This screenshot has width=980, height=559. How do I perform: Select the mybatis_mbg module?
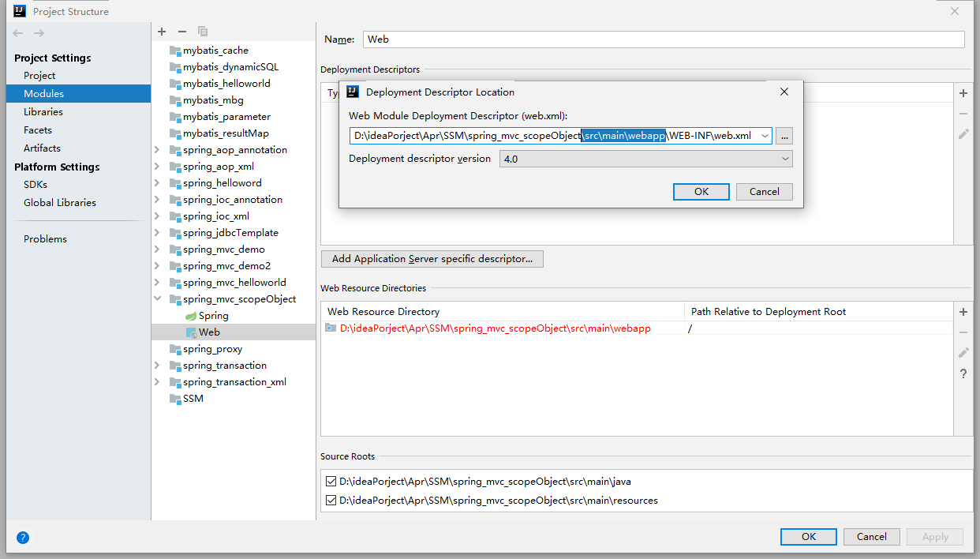pyautogui.click(x=213, y=100)
